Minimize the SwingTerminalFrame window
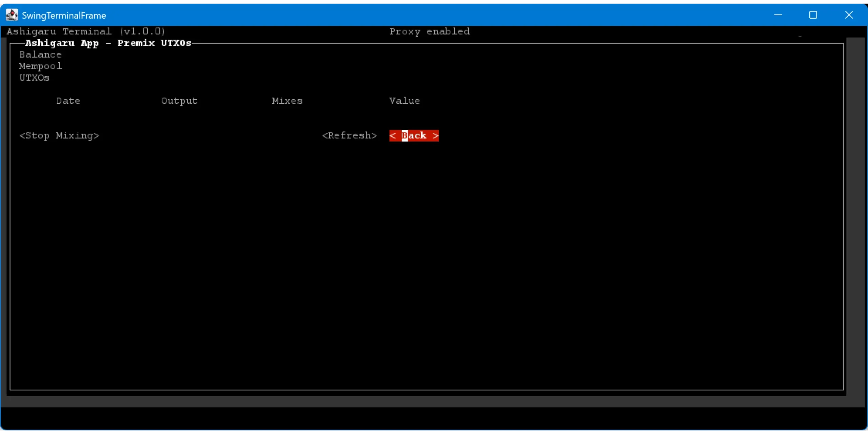The width and height of the screenshot is (868, 434). [x=778, y=15]
